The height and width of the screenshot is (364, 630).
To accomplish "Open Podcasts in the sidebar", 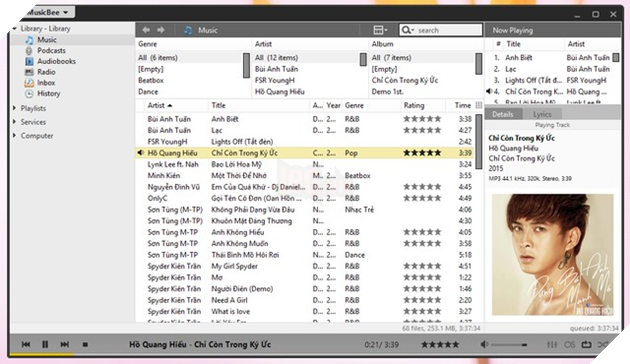I will [51, 51].
